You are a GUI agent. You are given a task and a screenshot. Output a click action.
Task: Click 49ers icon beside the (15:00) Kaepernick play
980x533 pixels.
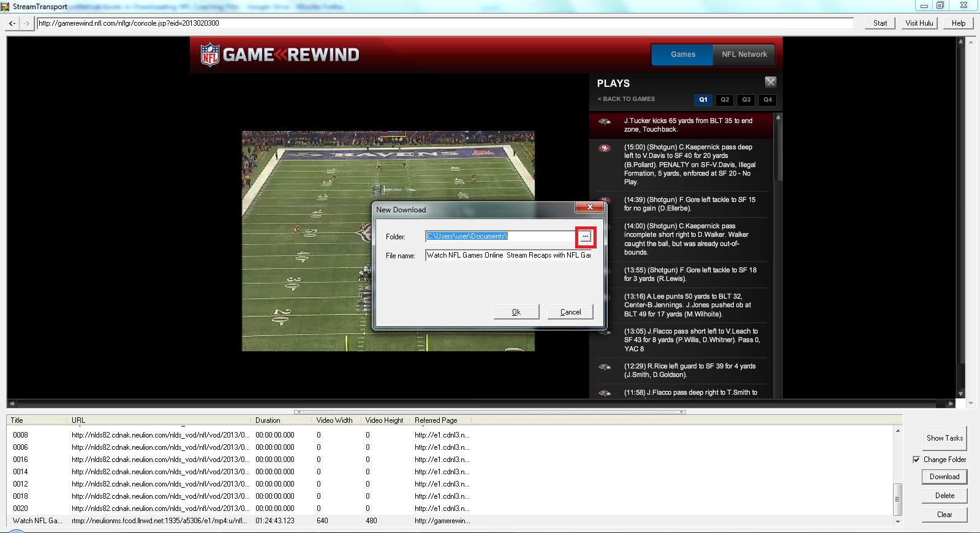[x=605, y=148]
